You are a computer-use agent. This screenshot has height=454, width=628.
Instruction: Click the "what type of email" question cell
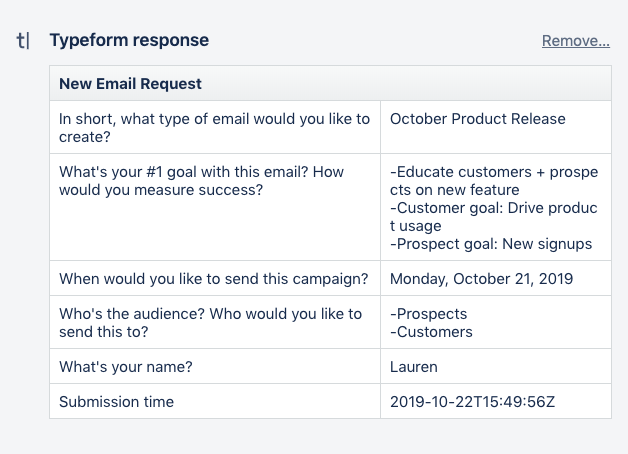pos(214,127)
